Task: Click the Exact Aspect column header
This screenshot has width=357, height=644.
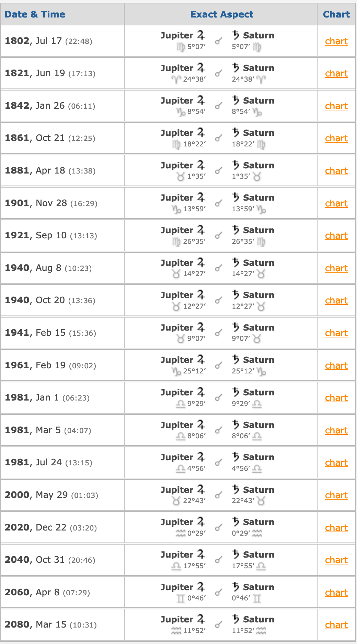Action: pyautogui.click(x=221, y=14)
